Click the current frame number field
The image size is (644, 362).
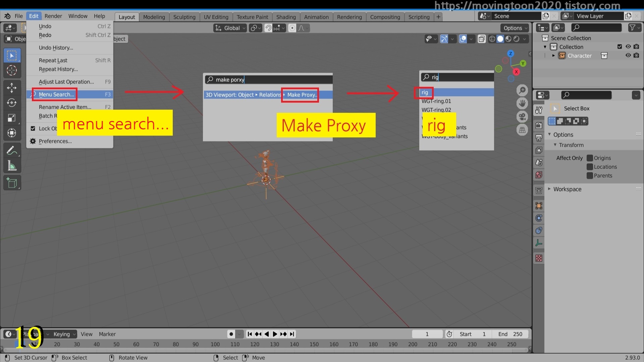click(427, 334)
